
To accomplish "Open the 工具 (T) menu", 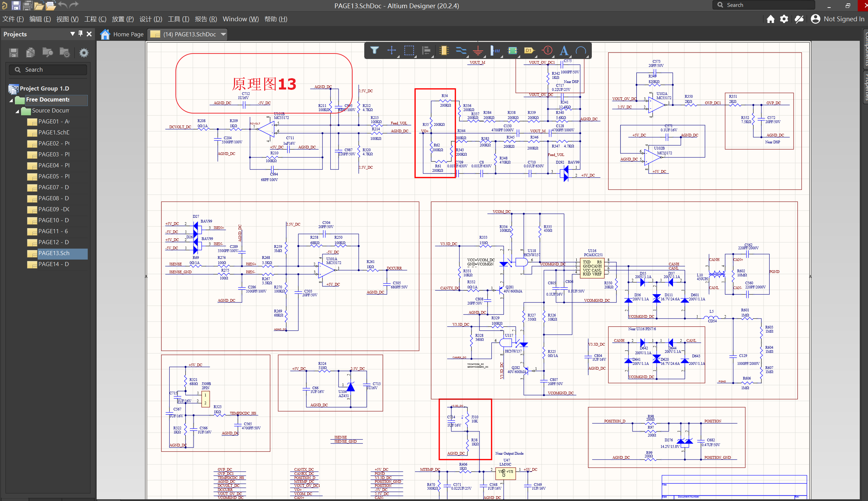I will point(179,19).
